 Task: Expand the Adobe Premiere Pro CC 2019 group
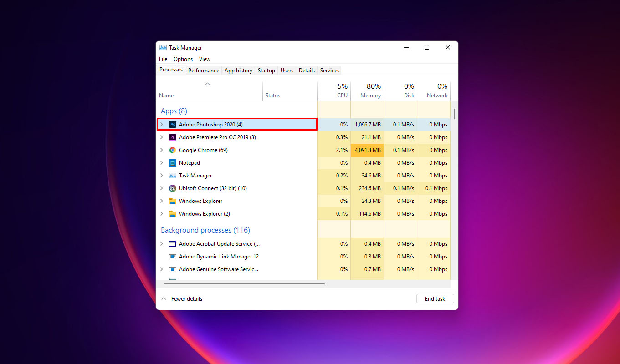pos(161,137)
